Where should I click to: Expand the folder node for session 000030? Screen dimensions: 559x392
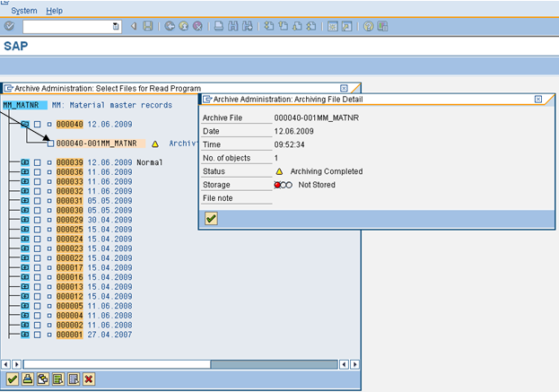(x=25, y=210)
